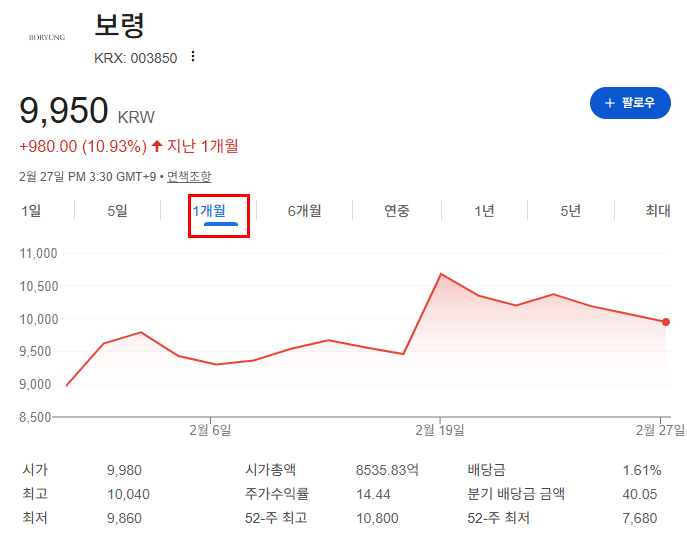Click the BORYUNG company logo

(x=47, y=38)
